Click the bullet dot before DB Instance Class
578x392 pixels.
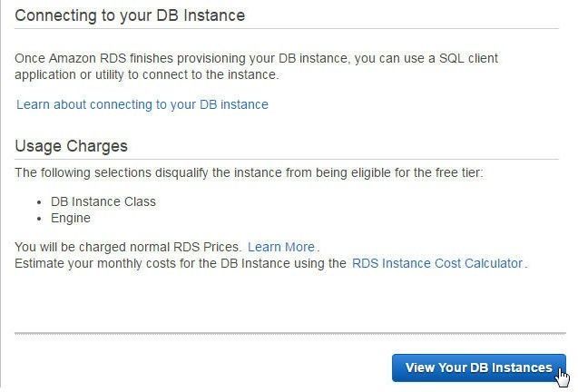click(x=39, y=202)
